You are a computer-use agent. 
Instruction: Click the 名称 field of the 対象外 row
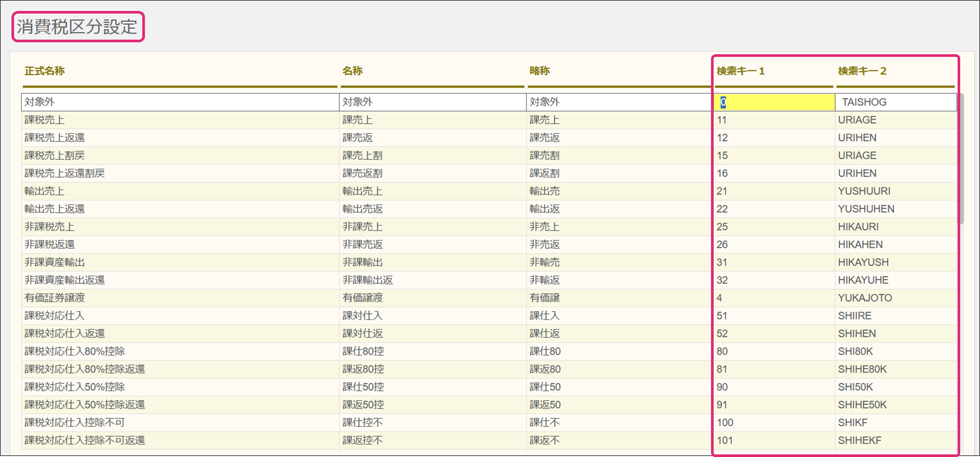432,102
